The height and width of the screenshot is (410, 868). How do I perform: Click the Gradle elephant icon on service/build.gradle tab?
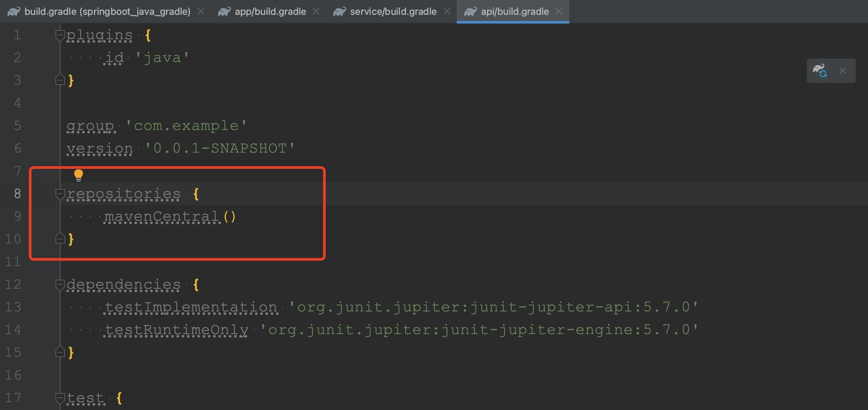(x=340, y=12)
